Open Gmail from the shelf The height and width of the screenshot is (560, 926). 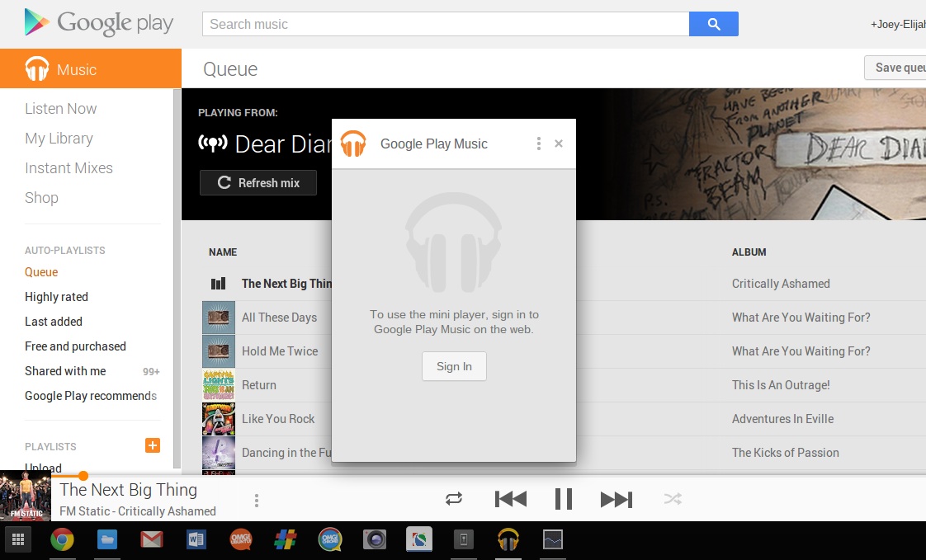[x=151, y=540]
